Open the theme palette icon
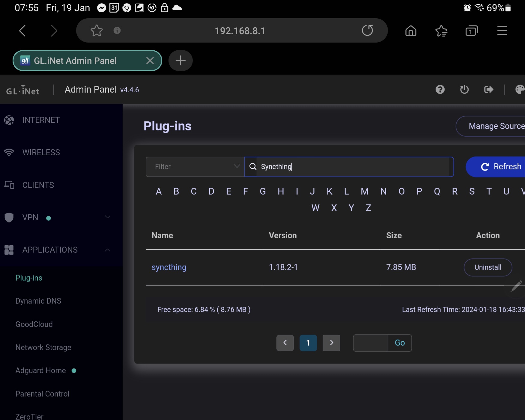This screenshot has height=420, width=525. coord(520,89)
